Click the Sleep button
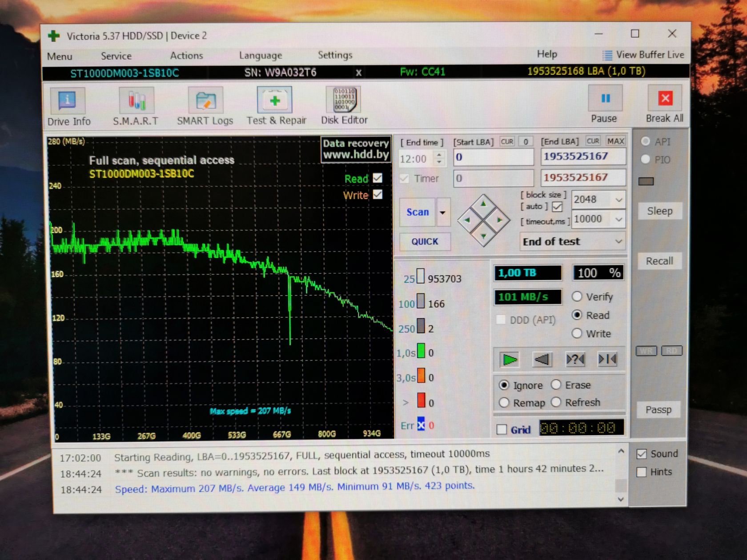This screenshot has width=747, height=560. pyautogui.click(x=659, y=211)
